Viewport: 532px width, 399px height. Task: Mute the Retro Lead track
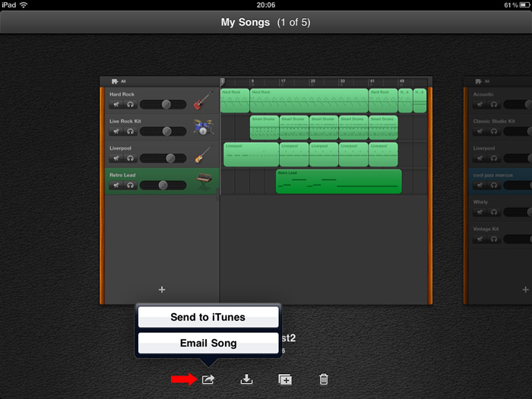(116, 185)
